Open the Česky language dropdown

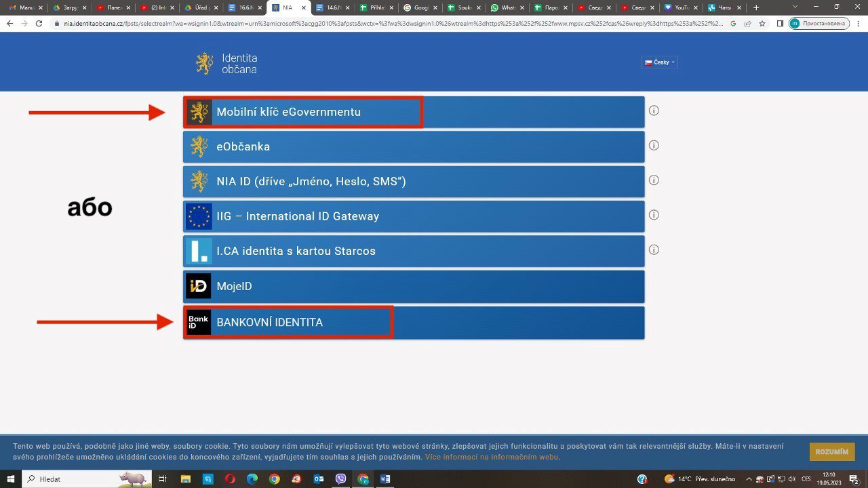point(659,62)
